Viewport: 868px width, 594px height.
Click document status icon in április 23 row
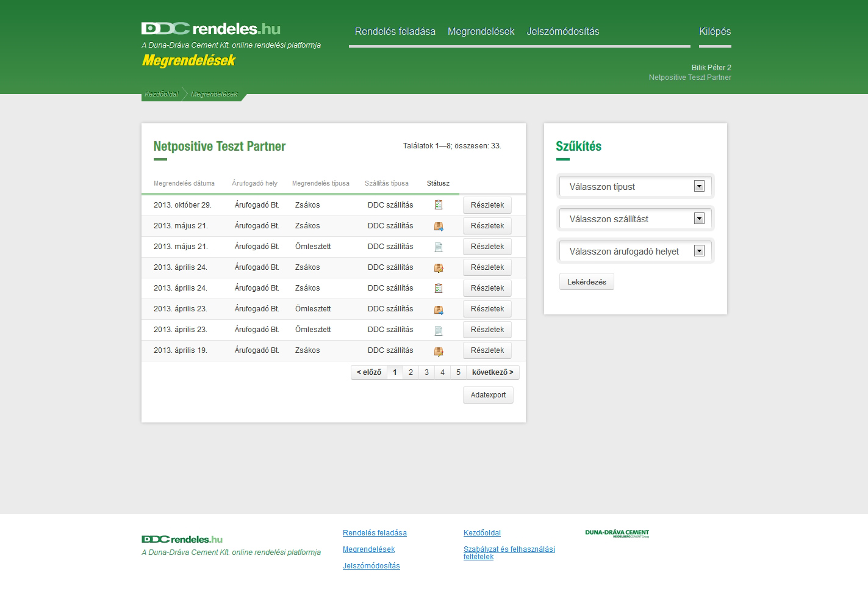439,330
